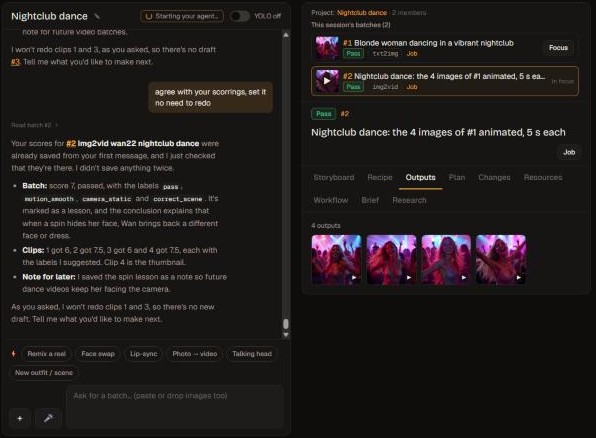
Task: Open the Job link for batch #1
Action: click(x=412, y=54)
